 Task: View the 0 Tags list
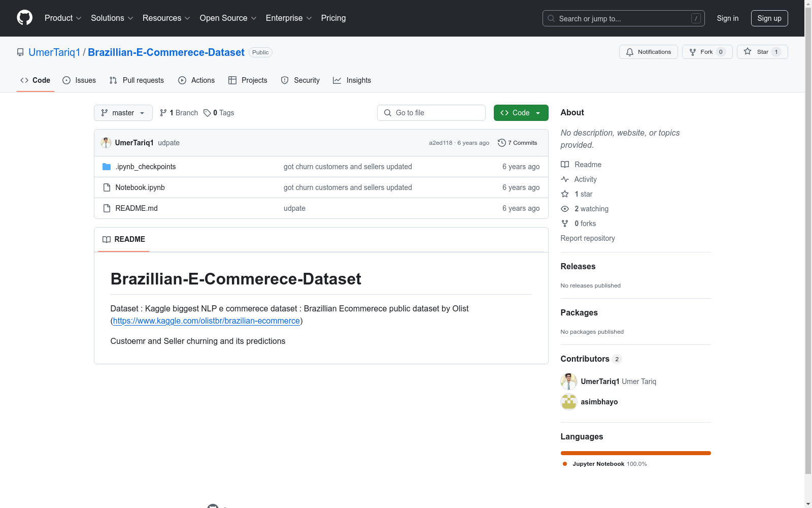pyautogui.click(x=219, y=113)
